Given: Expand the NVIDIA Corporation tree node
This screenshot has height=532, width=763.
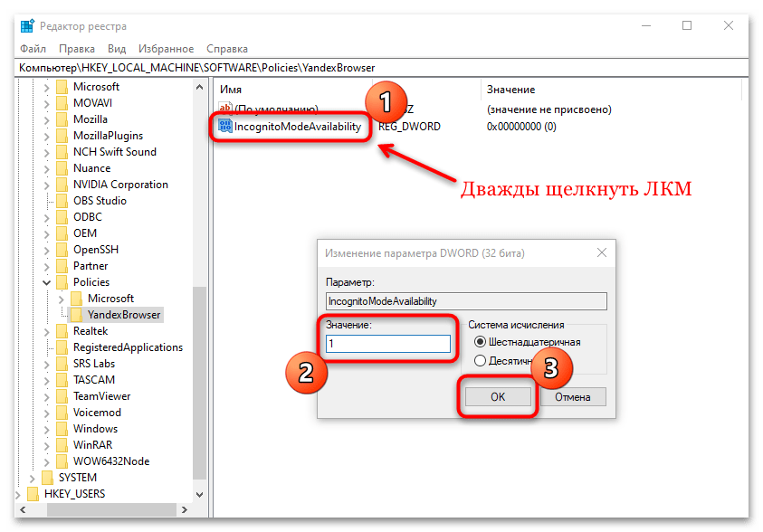Looking at the screenshot, I should (47, 185).
